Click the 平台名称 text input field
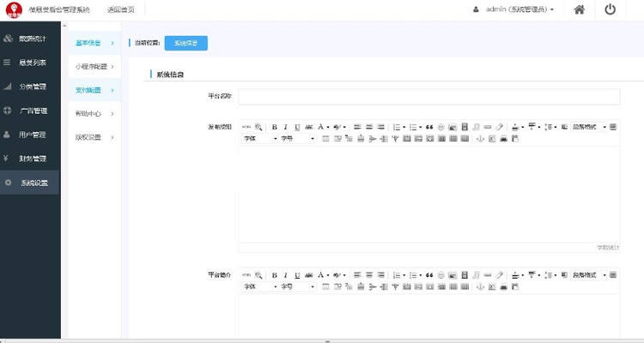The height and width of the screenshot is (343, 644). pos(428,97)
